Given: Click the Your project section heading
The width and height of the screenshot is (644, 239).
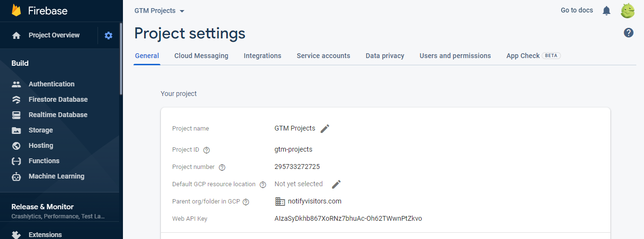Looking at the screenshot, I should click(179, 94).
